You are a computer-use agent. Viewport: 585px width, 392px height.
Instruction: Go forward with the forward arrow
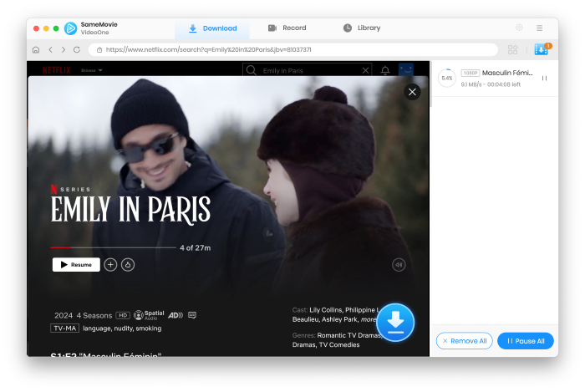tap(64, 49)
